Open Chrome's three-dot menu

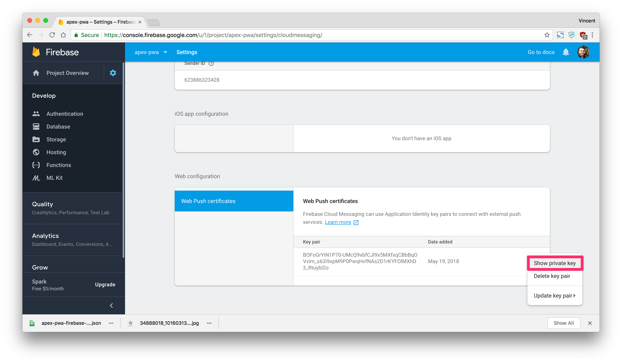tap(592, 35)
